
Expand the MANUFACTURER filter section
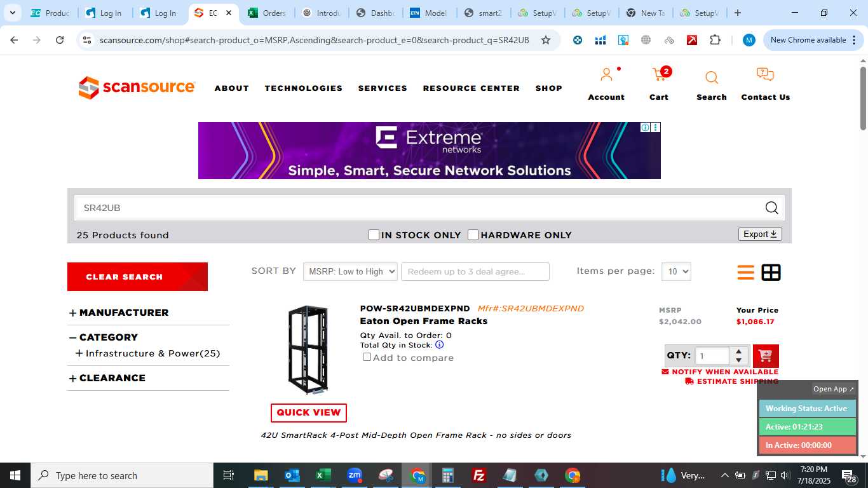119,313
